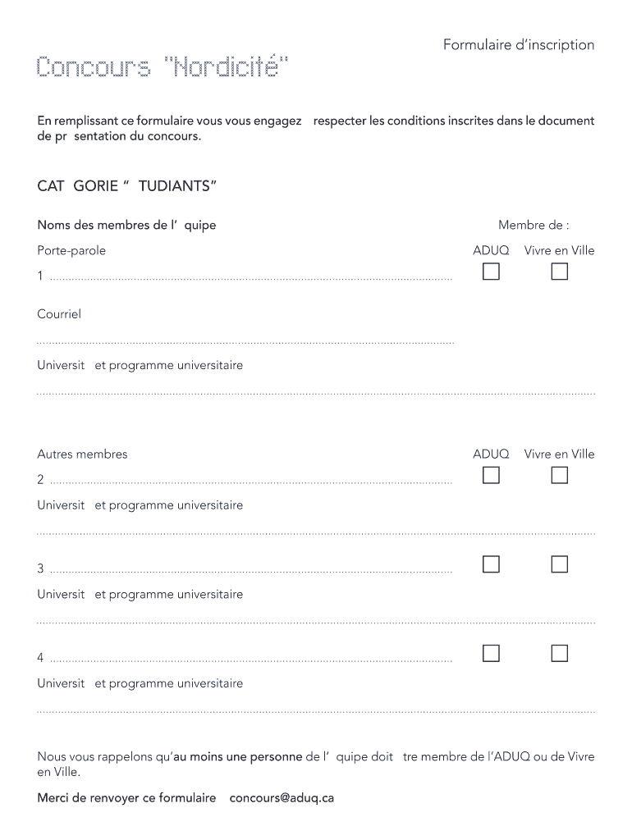Check the ADUQ box for member 1
Image resolution: width=632 pixels, height=840 pixels.
pyautogui.click(x=491, y=272)
